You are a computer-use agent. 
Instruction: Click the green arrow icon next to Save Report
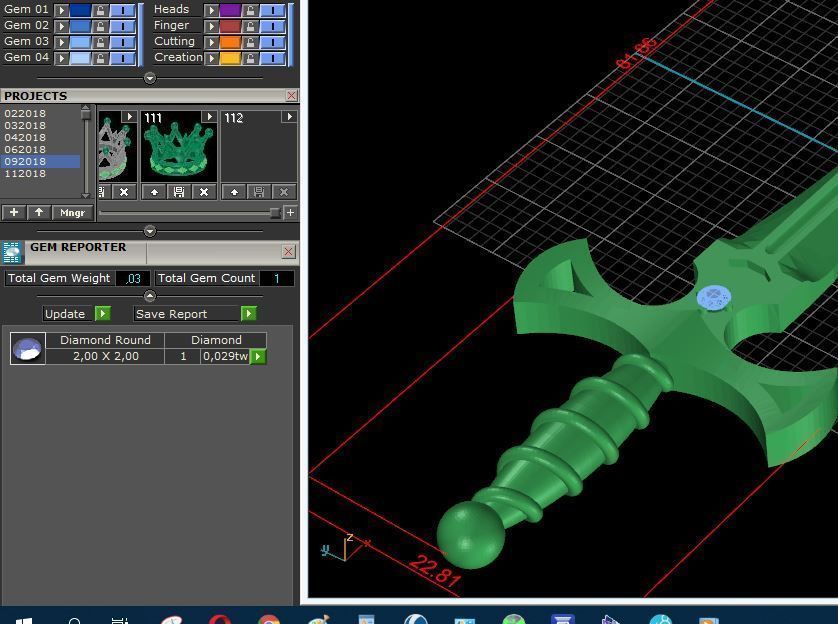pos(248,313)
